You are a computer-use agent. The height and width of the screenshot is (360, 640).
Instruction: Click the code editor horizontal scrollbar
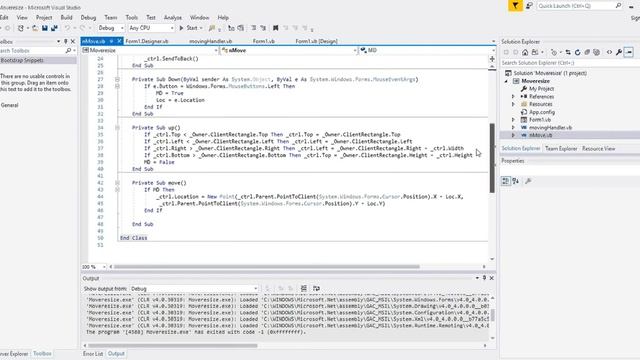pos(267,267)
